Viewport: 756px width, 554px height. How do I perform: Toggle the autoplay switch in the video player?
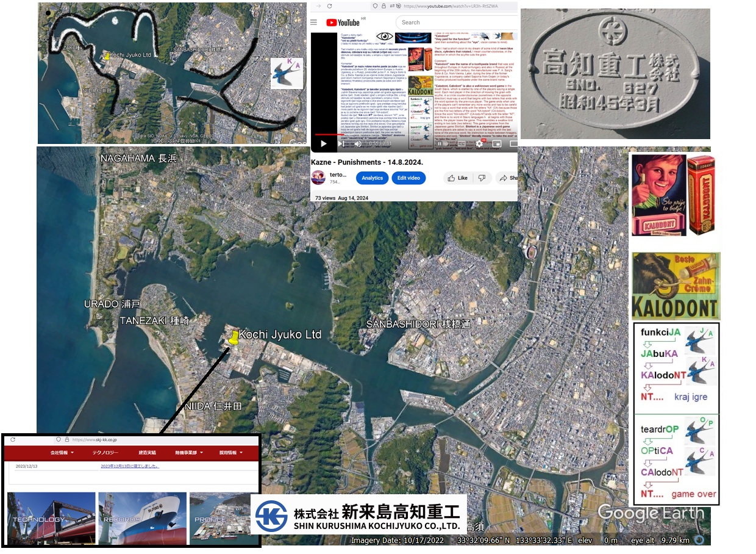tap(443, 144)
